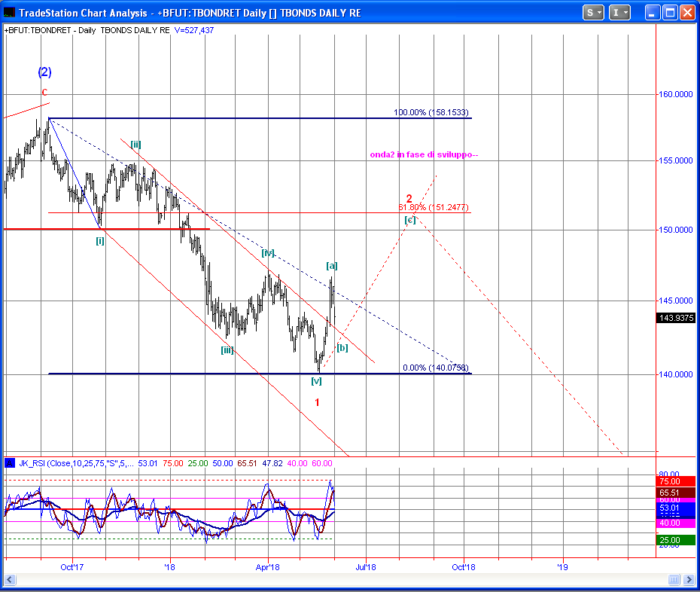The width and height of the screenshot is (700, 592).
Task: Click the green 25.00 RSI level tag
Action: pos(676,540)
